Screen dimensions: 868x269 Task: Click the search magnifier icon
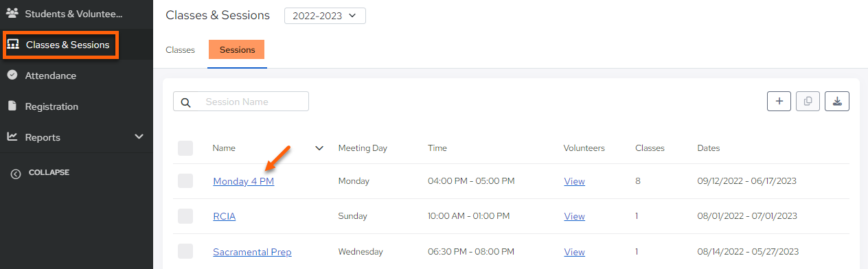coord(185,102)
